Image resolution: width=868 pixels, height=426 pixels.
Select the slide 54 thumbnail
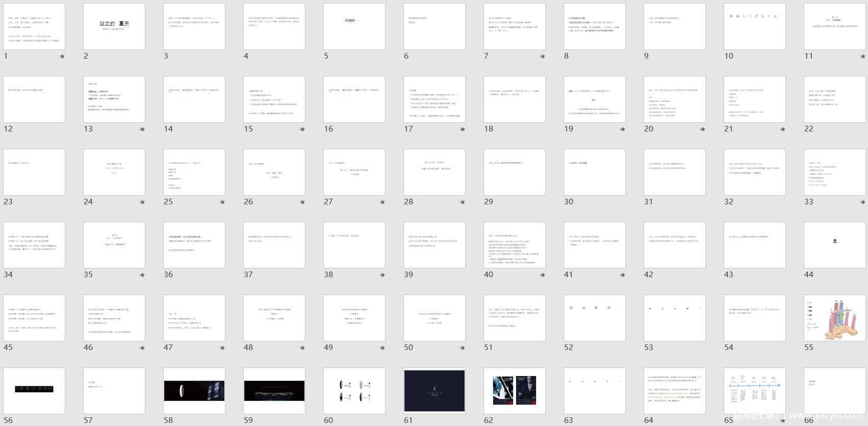(x=755, y=318)
